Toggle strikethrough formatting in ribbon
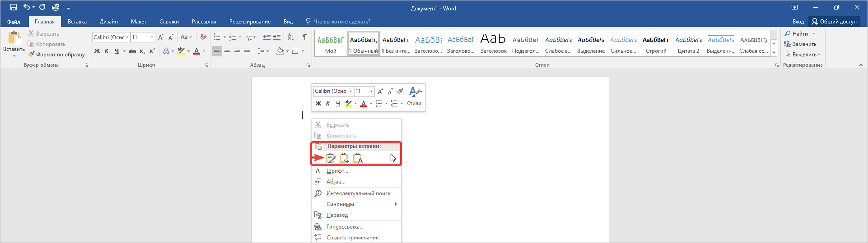 coord(132,51)
